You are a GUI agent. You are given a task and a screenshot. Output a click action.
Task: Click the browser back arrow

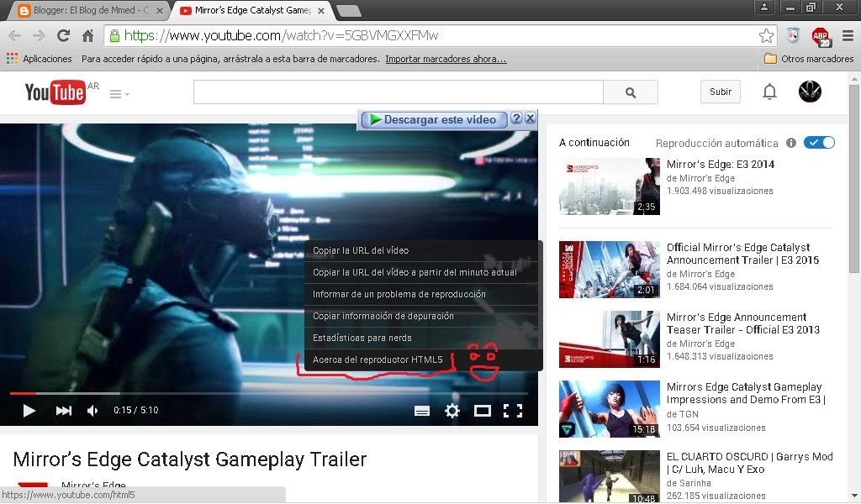(x=15, y=35)
